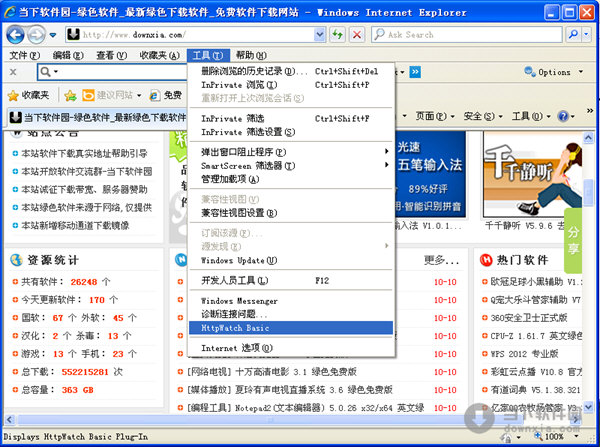This screenshot has height=447, width=600.
Task: Choose 开发人员工具 menu entry
Action: pyautogui.click(x=291, y=281)
